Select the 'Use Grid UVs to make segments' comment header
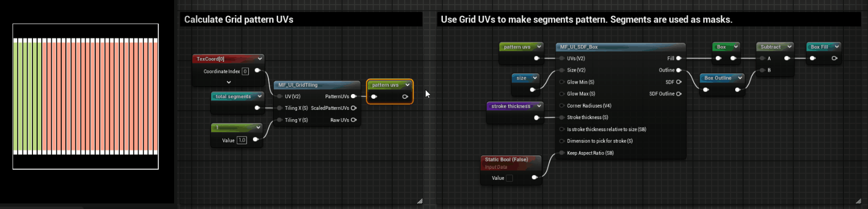Image resolution: width=868 pixels, height=209 pixels. 586,19
